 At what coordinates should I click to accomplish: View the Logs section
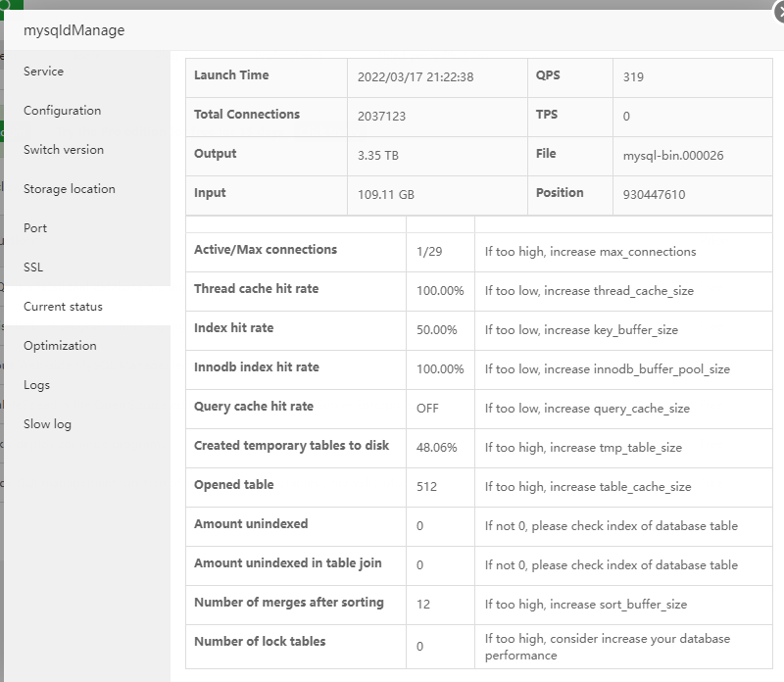click(36, 385)
